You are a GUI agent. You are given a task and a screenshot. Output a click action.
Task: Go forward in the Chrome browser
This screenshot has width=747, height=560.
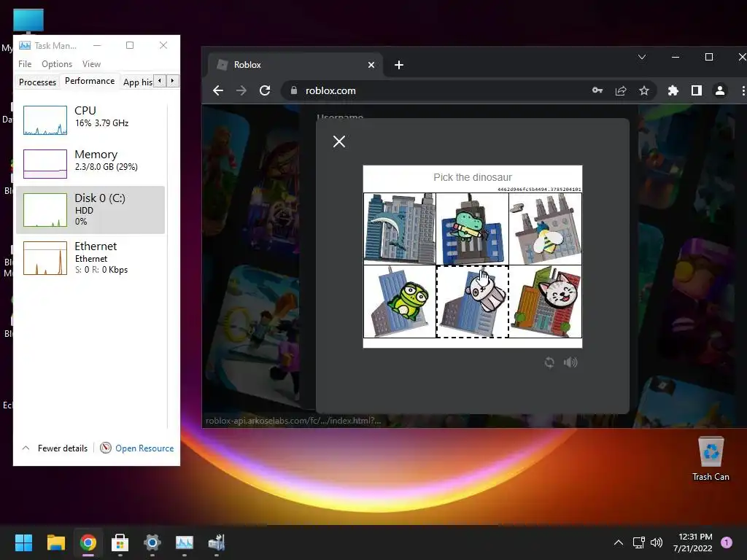click(x=241, y=90)
